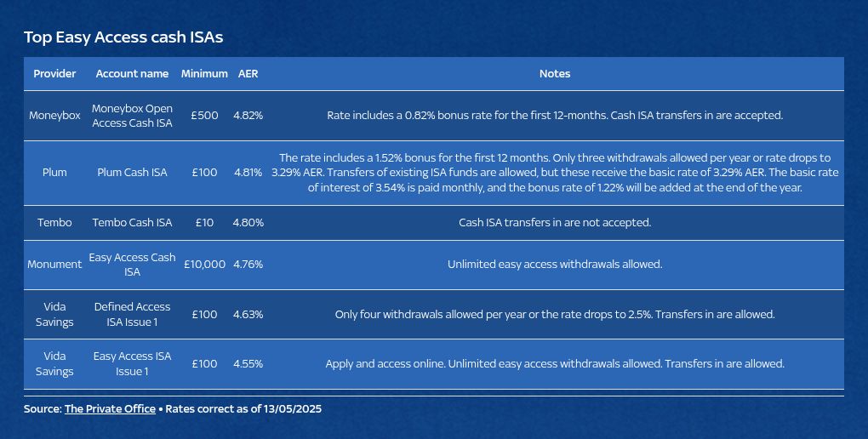The image size is (868, 439).
Task: Click the 4.63% AER value
Action: 248,315
